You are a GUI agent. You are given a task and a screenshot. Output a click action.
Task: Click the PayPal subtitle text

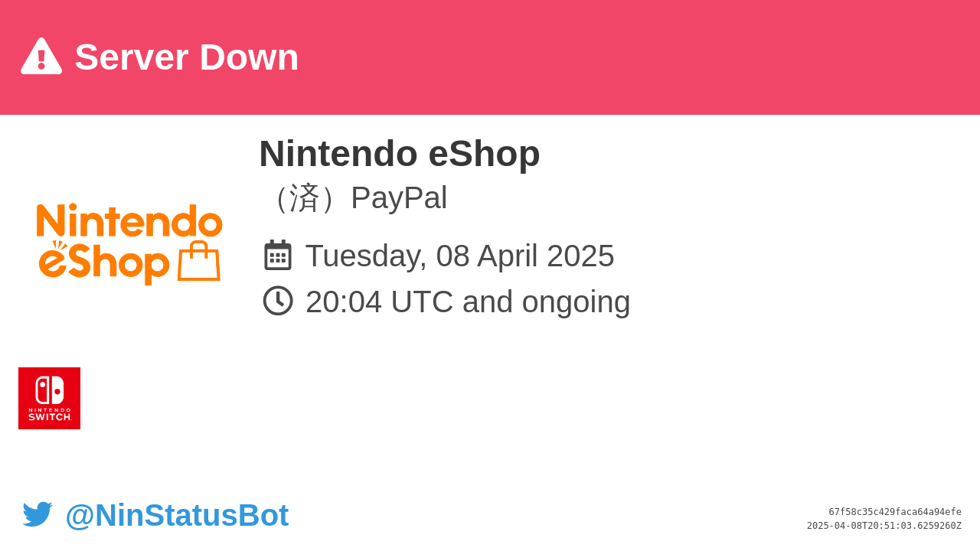coord(399,197)
